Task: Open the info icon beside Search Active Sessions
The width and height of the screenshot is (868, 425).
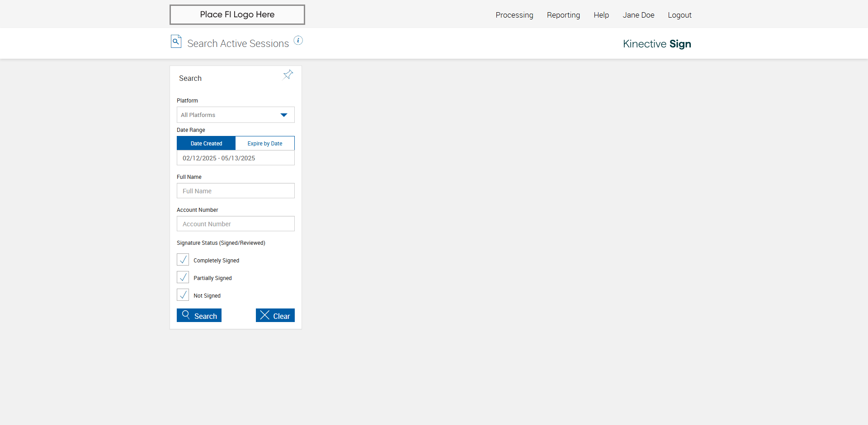Action: [x=298, y=40]
